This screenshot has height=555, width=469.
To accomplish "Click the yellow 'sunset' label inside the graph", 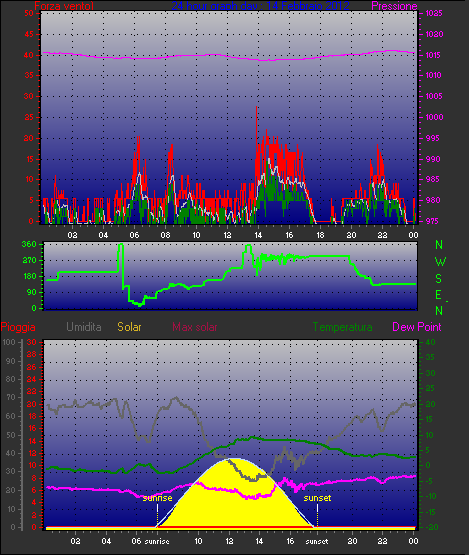I will [317, 498].
